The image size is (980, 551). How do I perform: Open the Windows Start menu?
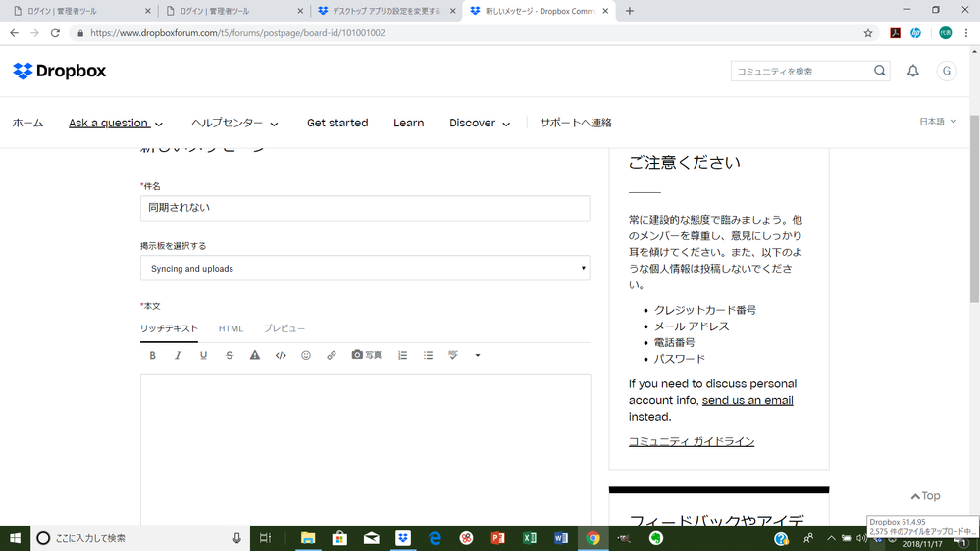coord(15,538)
